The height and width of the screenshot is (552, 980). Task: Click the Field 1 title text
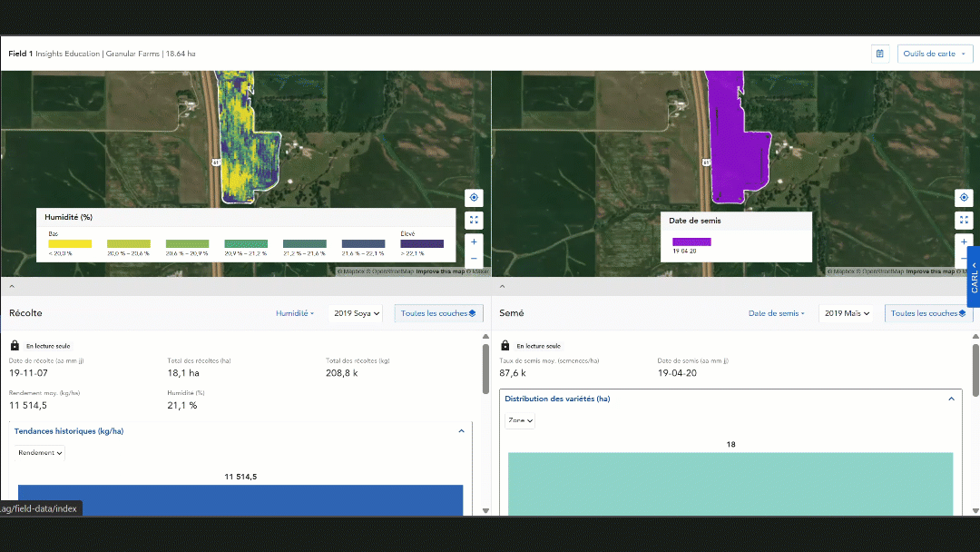(21, 54)
